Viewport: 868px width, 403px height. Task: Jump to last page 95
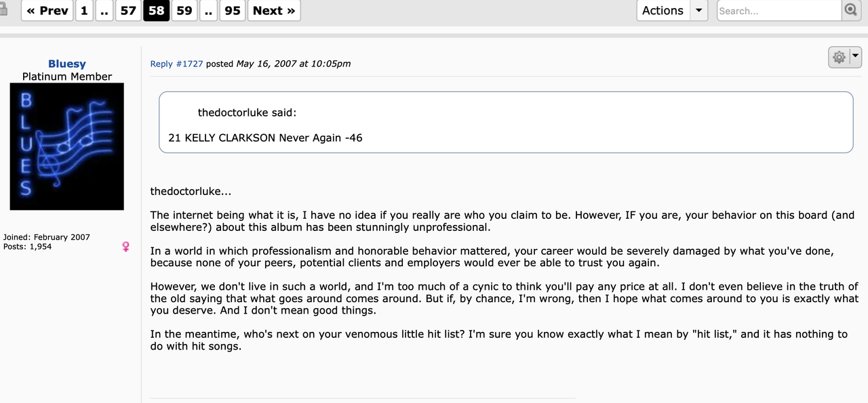[x=233, y=10]
